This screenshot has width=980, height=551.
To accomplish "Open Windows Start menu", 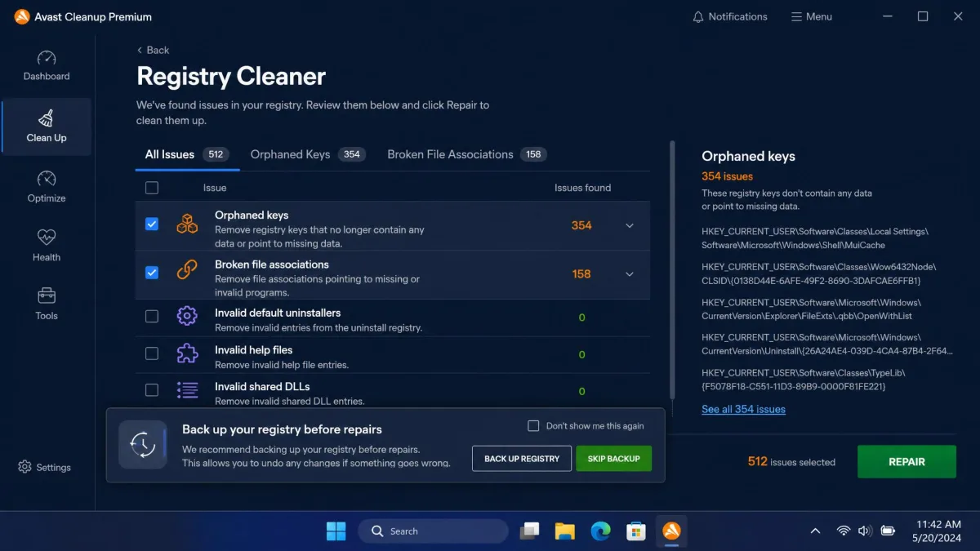I will (x=336, y=531).
